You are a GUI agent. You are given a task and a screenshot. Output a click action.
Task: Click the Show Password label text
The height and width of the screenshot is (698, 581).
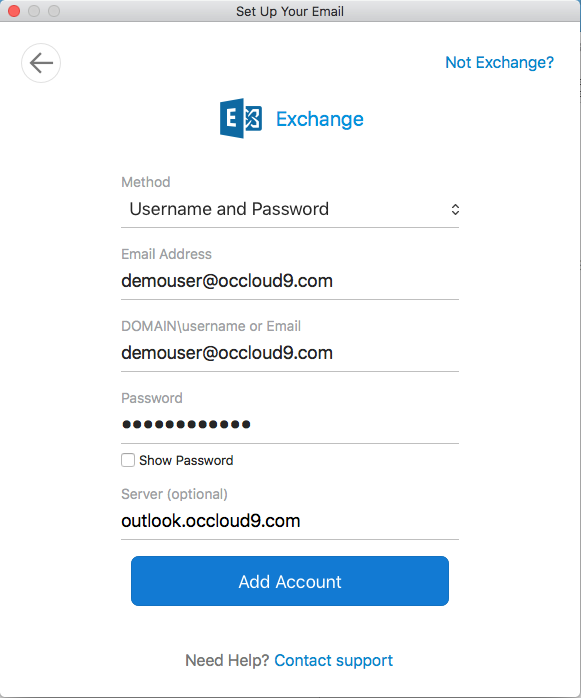186,460
